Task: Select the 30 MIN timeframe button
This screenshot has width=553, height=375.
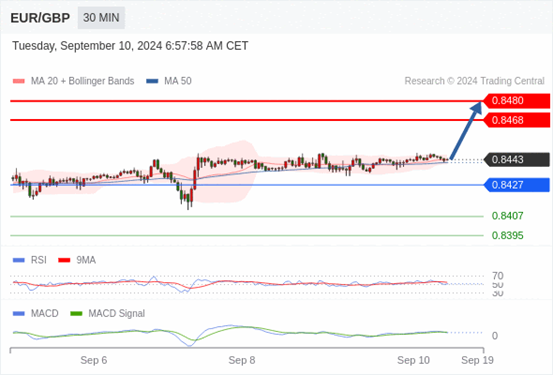Action: (101, 18)
